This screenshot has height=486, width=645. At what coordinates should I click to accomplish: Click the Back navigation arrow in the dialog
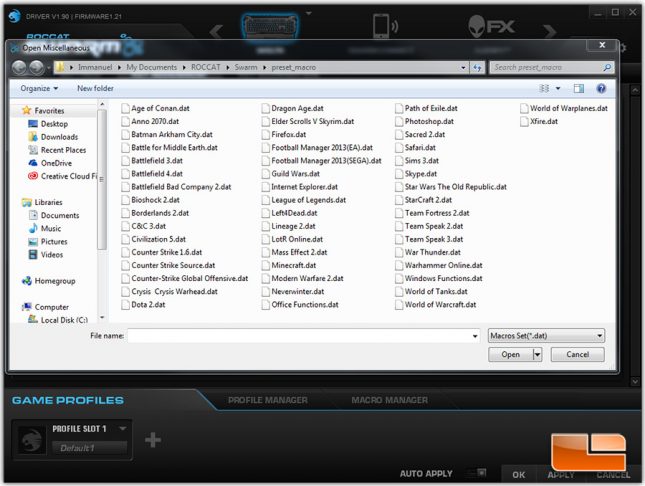click(x=19, y=67)
